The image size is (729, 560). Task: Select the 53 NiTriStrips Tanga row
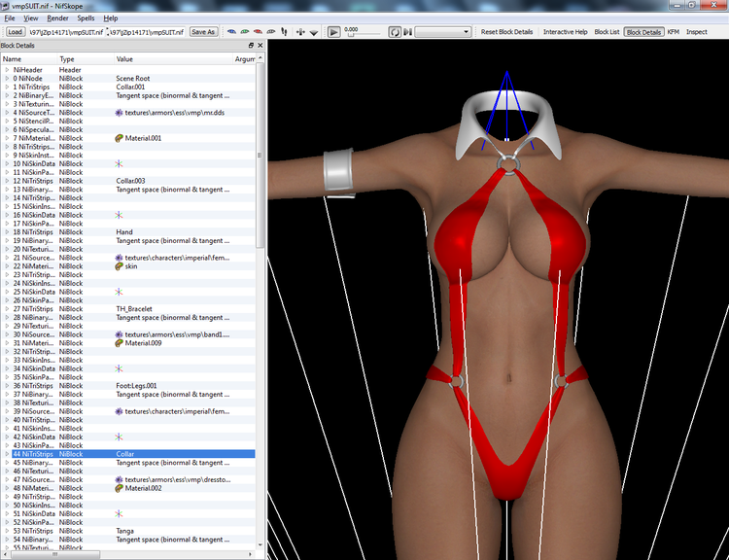tap(128, 531)
